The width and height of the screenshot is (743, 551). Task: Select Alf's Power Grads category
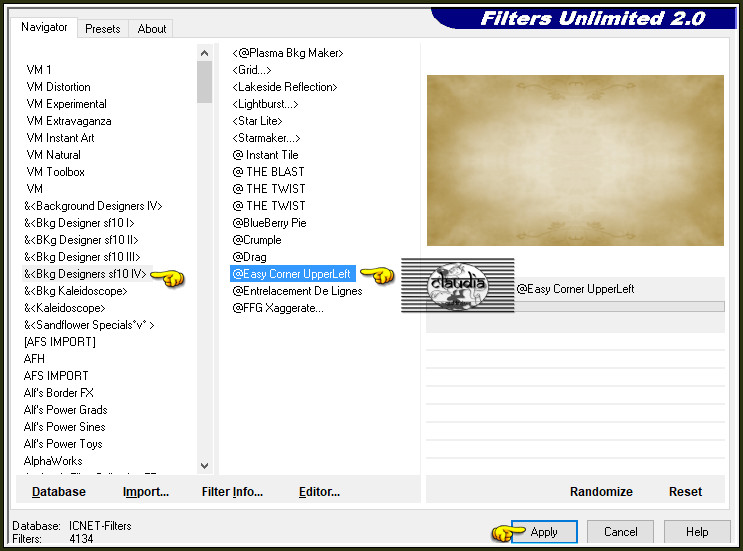(x=65, y=410)
